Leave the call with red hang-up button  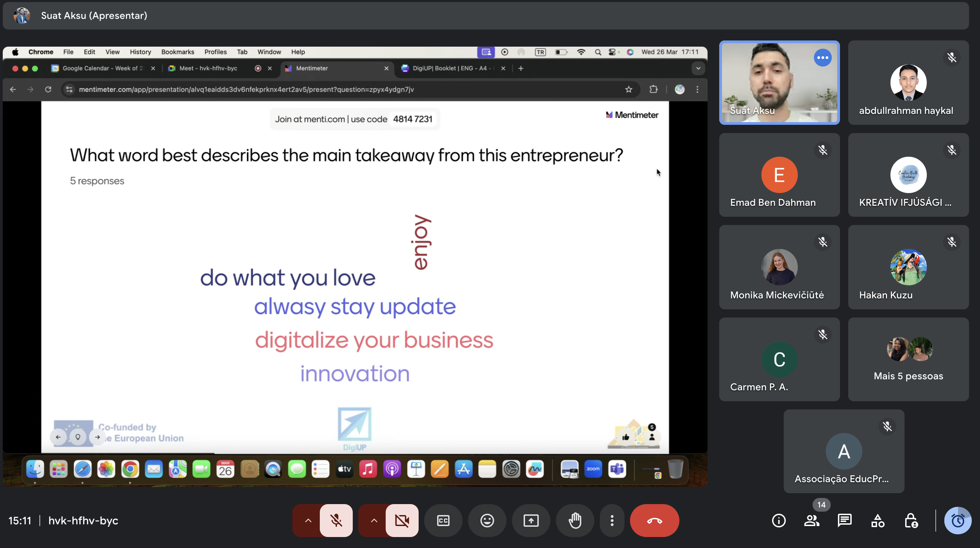654,520
